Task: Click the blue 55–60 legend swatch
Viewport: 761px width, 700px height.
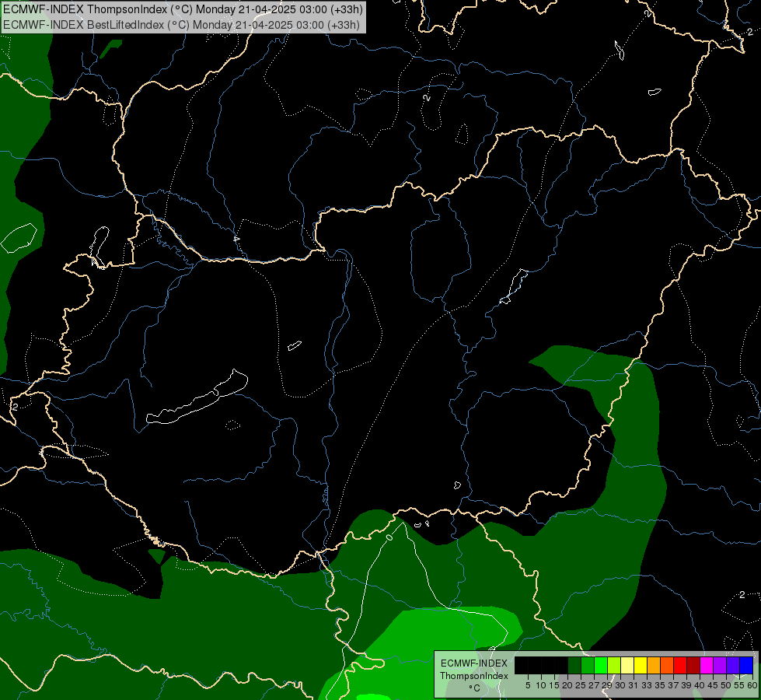Action: (746, 665)
